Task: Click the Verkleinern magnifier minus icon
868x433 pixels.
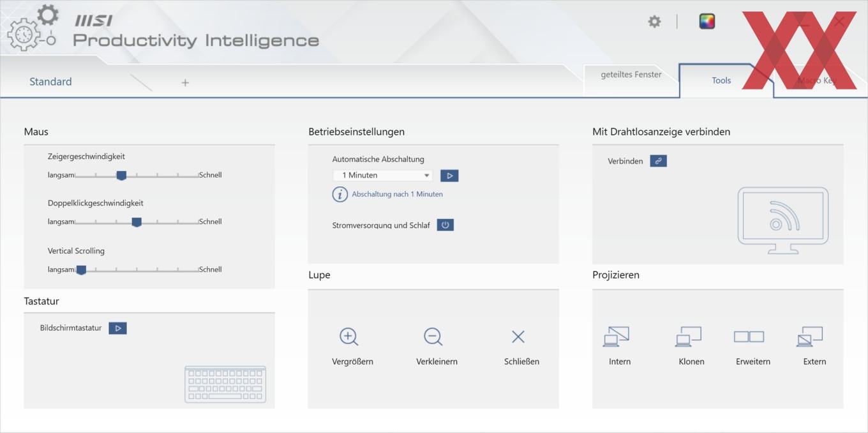Action: (433, 337)
